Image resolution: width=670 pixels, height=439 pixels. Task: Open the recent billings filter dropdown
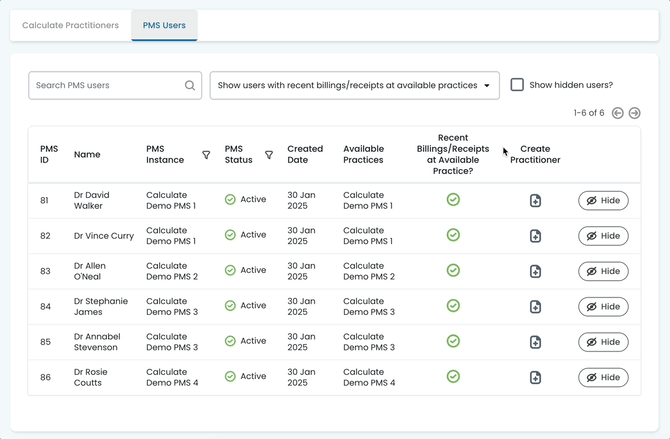point(354,86)
